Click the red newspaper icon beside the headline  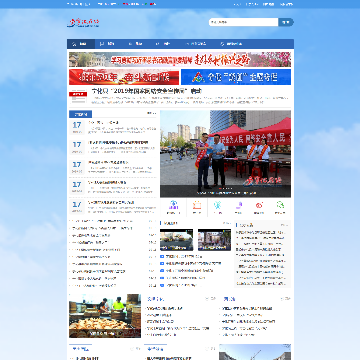click(x=78, y=97)
